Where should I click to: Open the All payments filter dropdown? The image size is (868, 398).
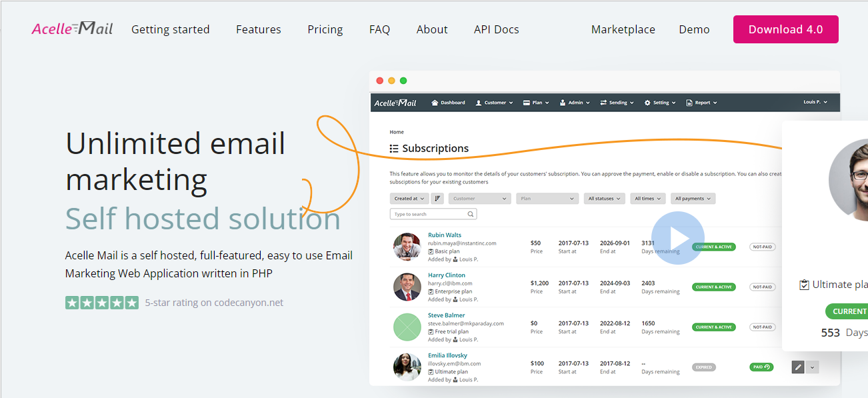click(693, 198)
